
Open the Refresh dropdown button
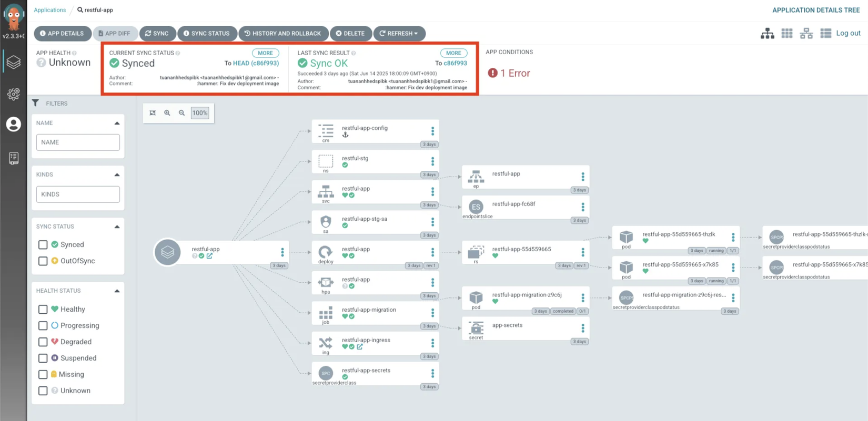click(x=399, y=34)
